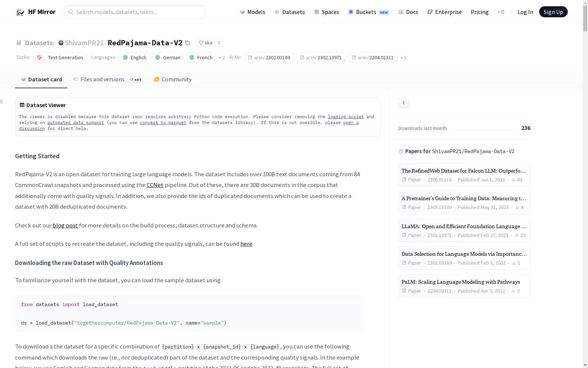Open Buckets in navigation
Viewport: 588px width, 368px height.
click(369, 12)
